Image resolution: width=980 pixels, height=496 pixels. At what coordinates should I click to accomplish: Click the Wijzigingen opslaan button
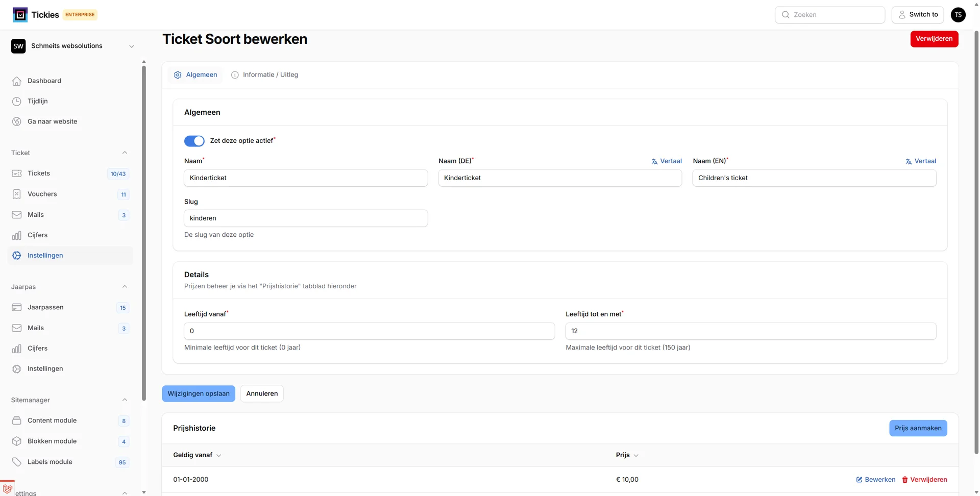pyautogui.click(x=199, y=393)
